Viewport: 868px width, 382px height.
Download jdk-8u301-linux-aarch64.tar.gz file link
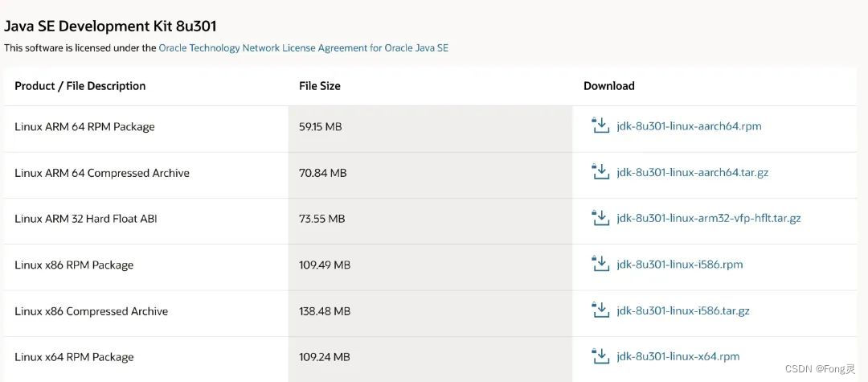(693, 173)
